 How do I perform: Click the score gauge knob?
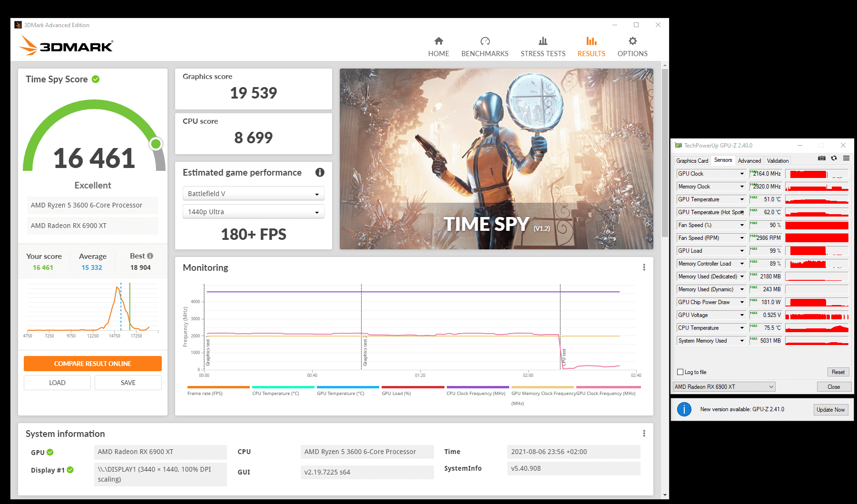coord(156,143)
